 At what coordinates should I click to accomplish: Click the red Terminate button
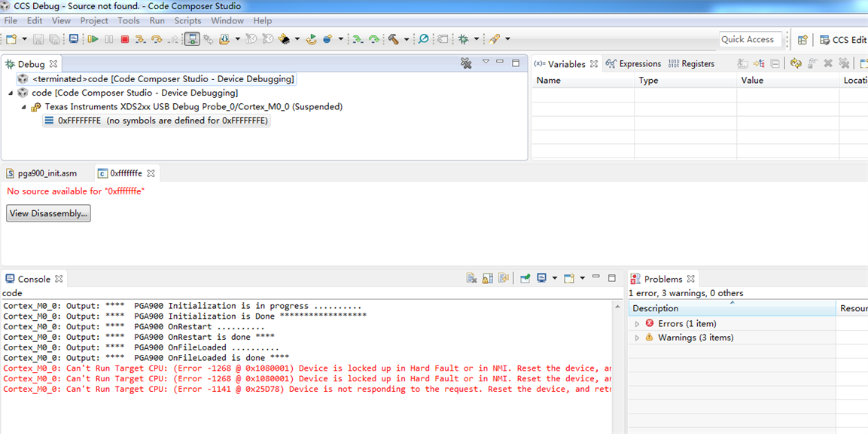click(124, 39)
